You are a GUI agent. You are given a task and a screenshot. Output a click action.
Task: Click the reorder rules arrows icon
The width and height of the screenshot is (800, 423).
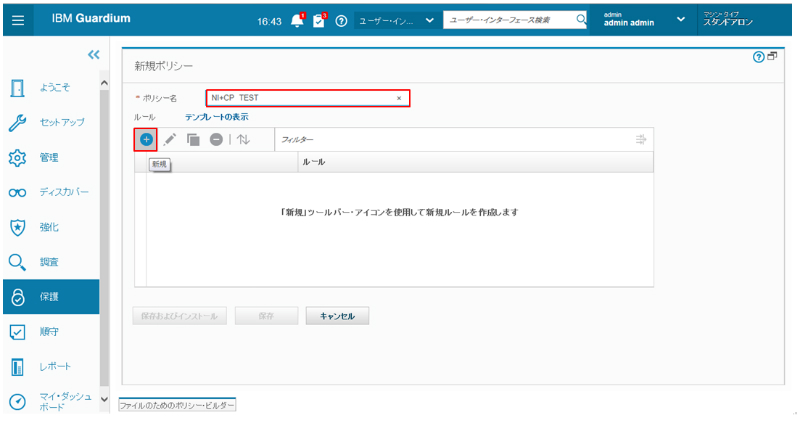pos(244,140)
